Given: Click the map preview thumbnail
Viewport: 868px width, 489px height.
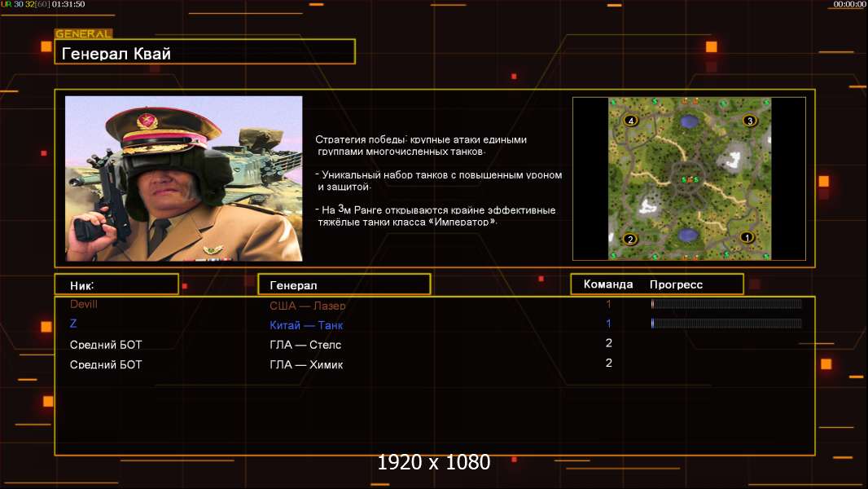Looking at the screenshot, I should click(x=689, y=178).
